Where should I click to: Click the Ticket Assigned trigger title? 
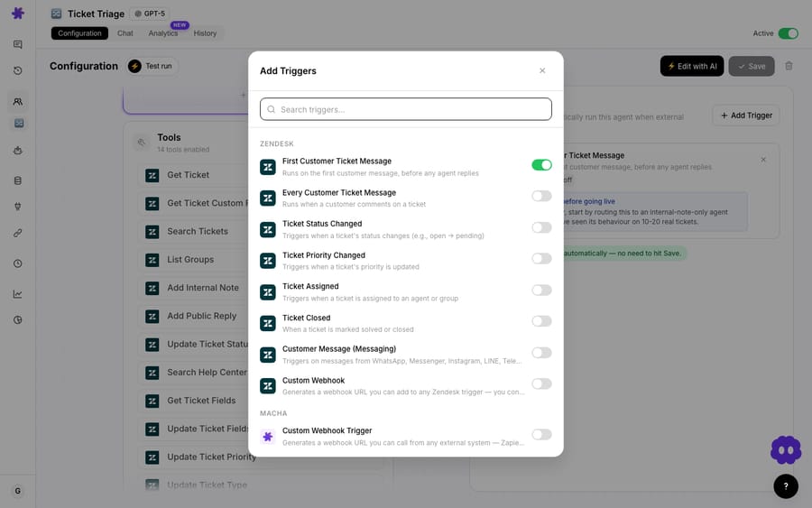(x=310, y=286)
